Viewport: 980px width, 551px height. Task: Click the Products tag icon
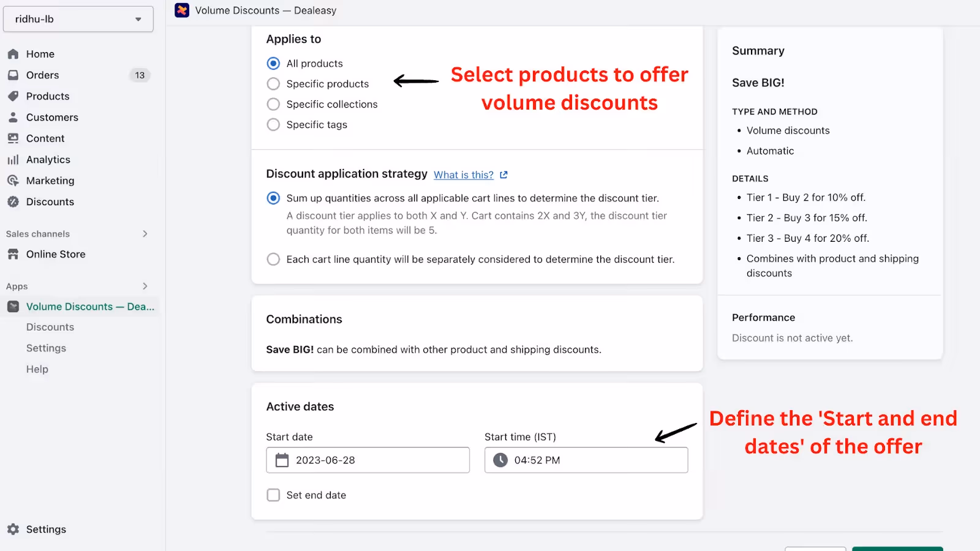pyautogui.click(x=13, y=96)
